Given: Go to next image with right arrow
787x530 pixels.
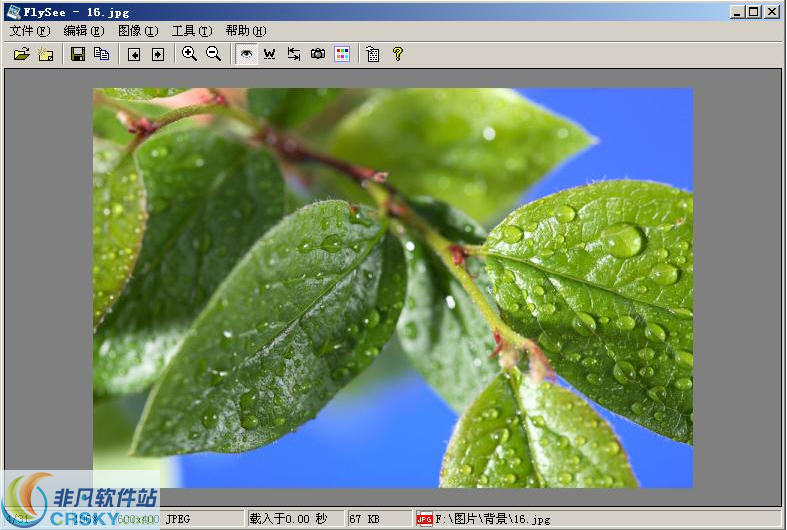Looking at the screenshot, I should click(x=158, y=54).
